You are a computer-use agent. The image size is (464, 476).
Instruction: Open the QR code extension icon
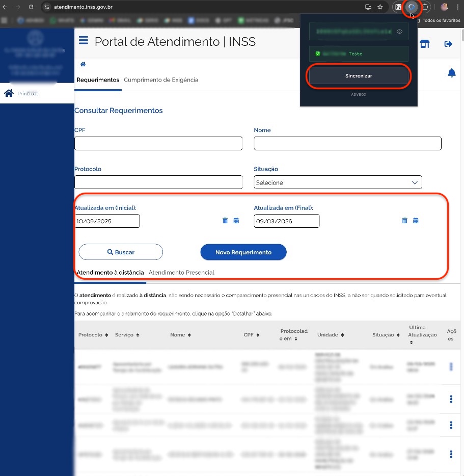pos(398,7)
